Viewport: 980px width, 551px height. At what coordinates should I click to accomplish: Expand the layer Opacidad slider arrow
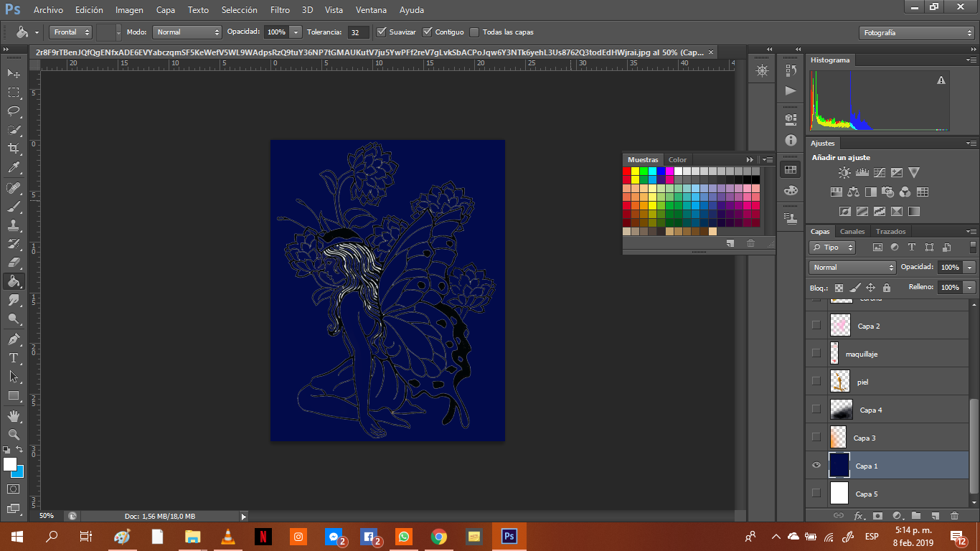970,268
